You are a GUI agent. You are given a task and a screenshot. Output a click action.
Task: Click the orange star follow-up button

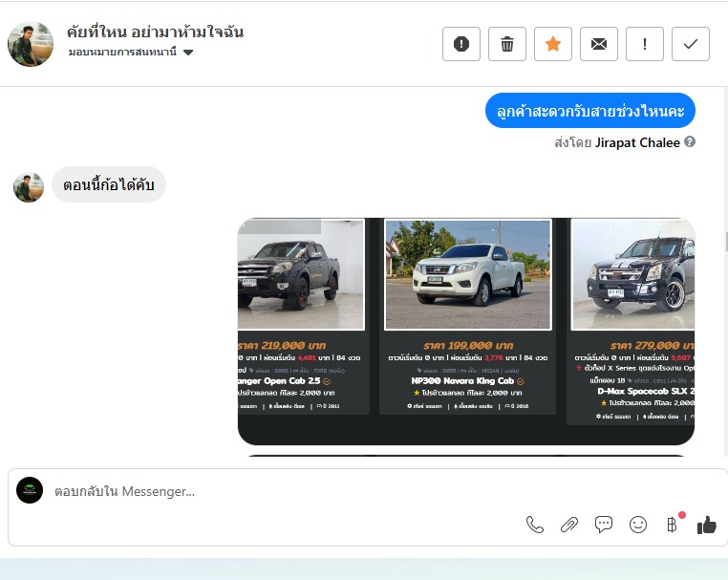point(553,44)
